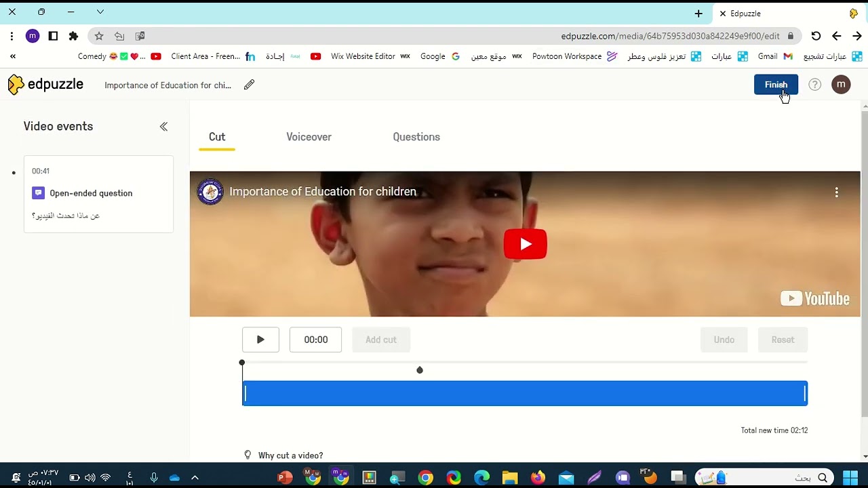This screenshot has width=868, height=488.
Task: Open a new browser tab
Action: [x=698, y=14]
